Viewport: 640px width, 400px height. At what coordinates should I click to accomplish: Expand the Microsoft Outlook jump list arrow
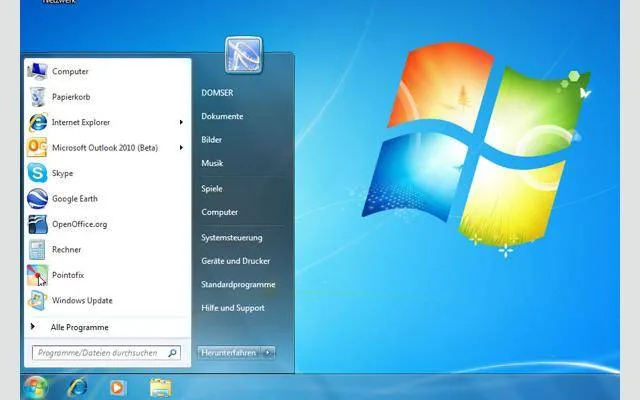(x=181, y=148)
